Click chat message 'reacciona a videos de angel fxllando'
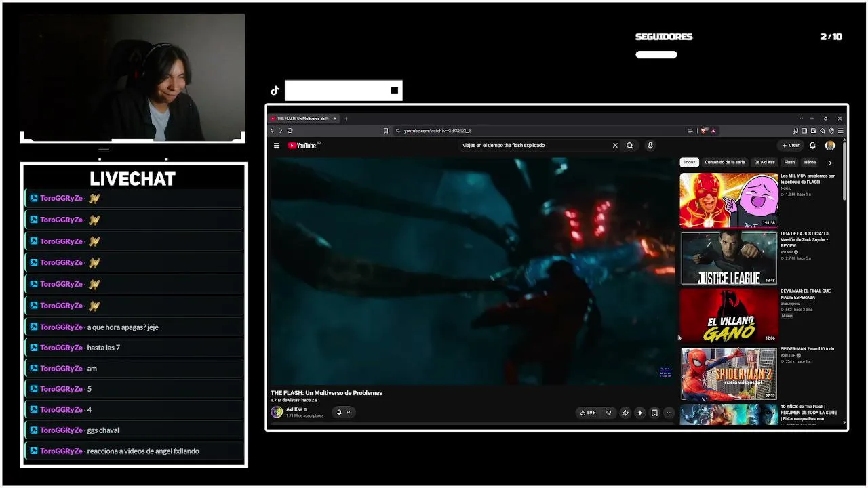This screenshot has width=868, height=488. point(143,451)
